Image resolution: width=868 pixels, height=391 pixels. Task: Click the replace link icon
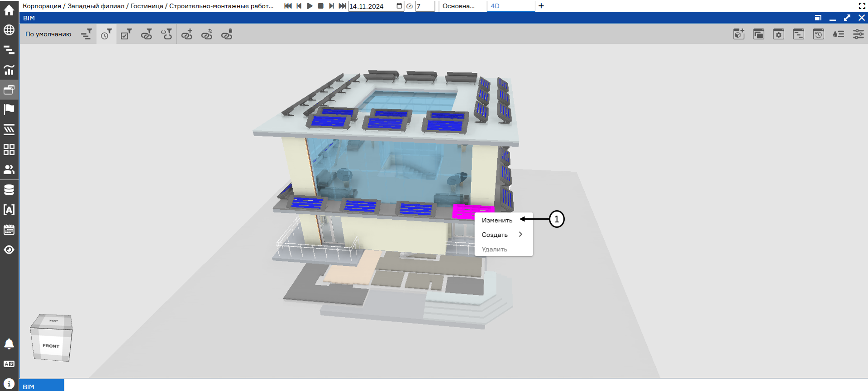(x=207, y=34)
